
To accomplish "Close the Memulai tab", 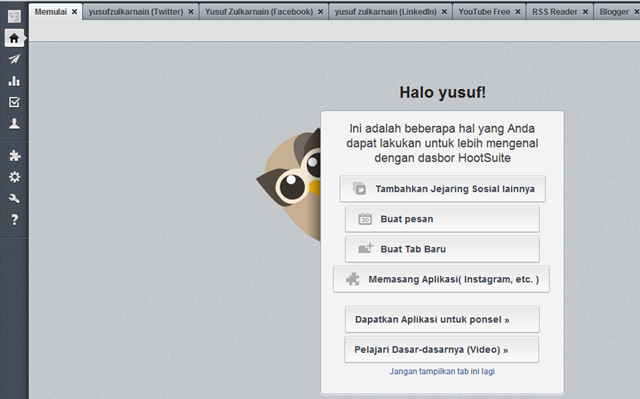I will click(74, 12).
